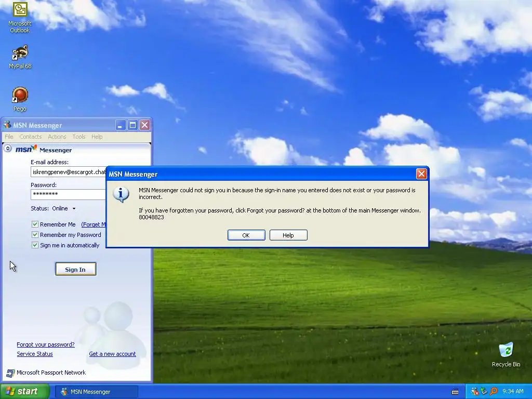The height and width of the screenshot is (399, 532).
Task: Select the Pego desktop shortcut
Action: (20, 99)
